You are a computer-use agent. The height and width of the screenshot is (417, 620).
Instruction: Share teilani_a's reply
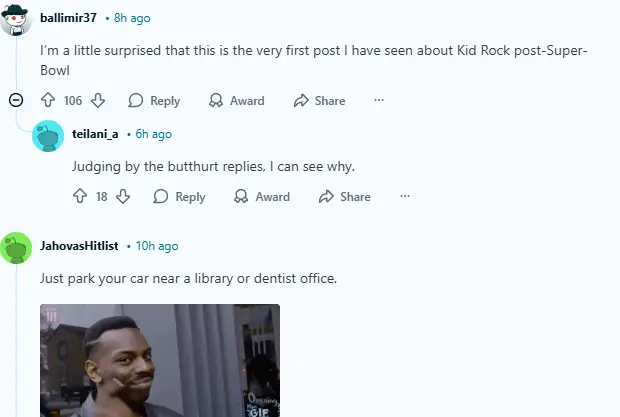pos(345,196)
